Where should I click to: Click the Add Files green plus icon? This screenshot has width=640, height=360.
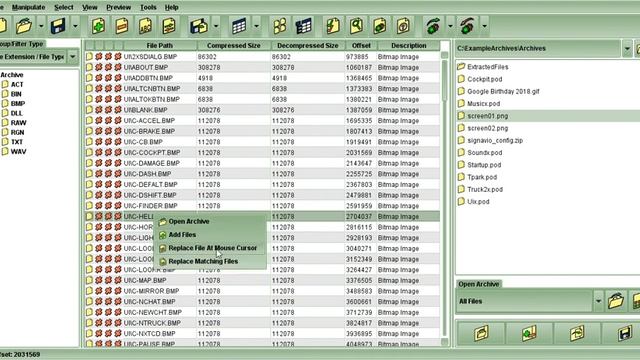tap(98, 26)
